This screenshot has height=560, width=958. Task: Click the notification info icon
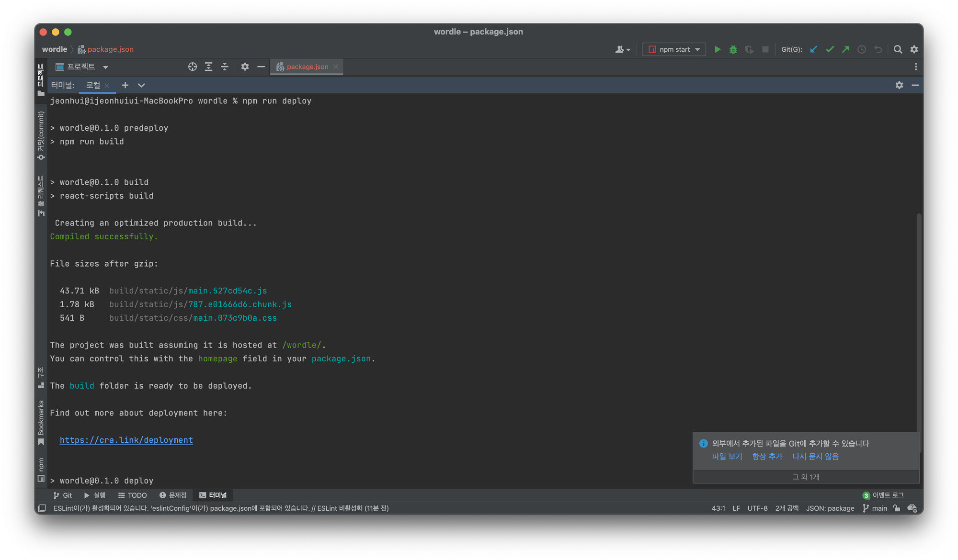click(703, 444)
